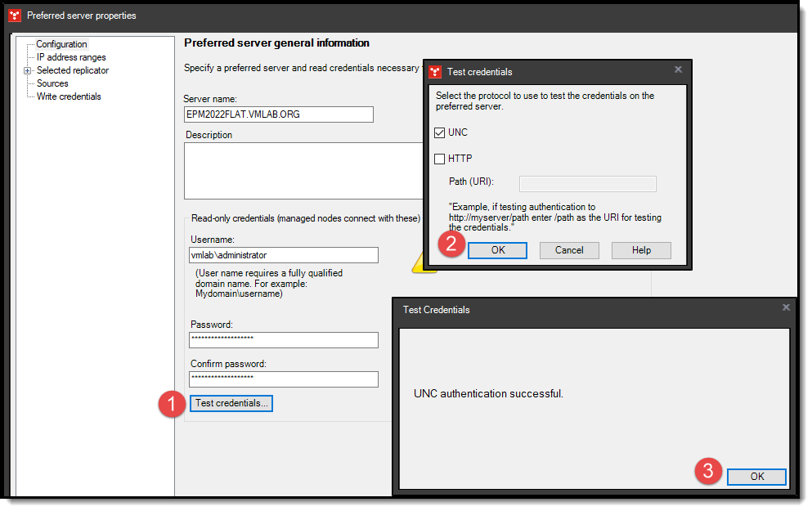Click the Confirm password field

coord(283,379)
